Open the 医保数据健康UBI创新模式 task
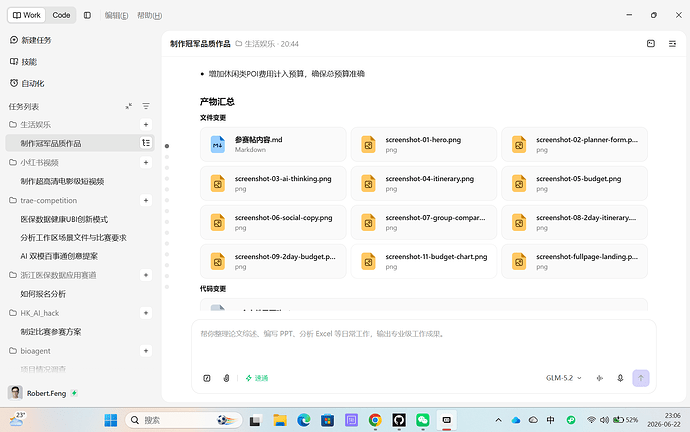 tap(64, 219)
